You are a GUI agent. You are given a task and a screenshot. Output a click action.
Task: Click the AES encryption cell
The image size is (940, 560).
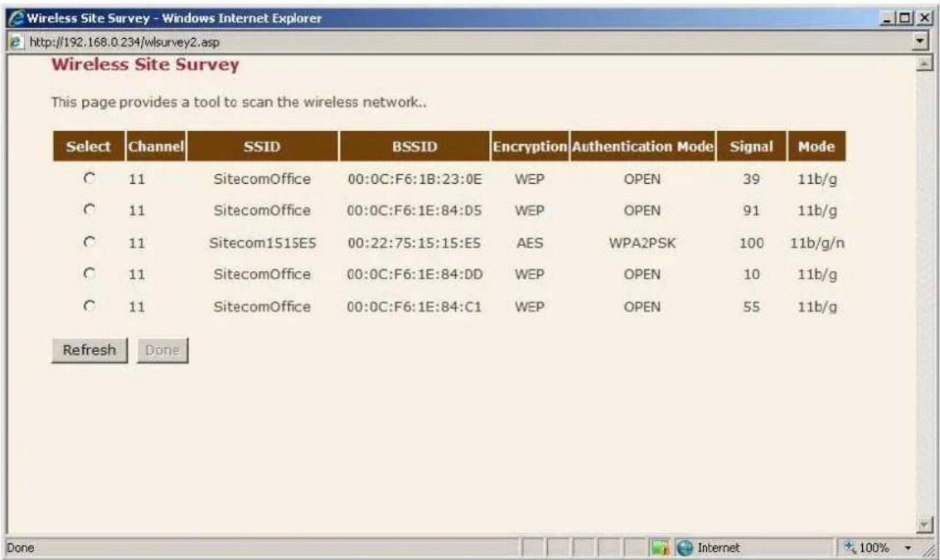click(x=530, y=244)
